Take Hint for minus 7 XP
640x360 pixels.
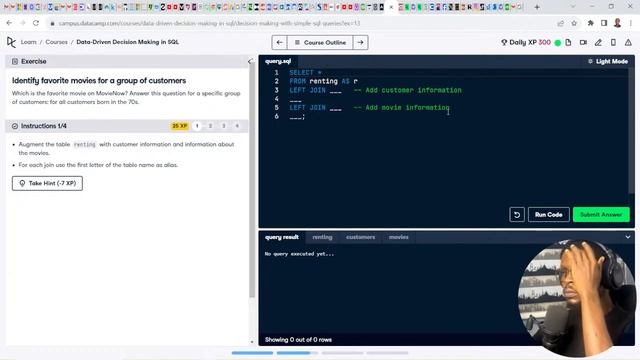click(47, 183)
